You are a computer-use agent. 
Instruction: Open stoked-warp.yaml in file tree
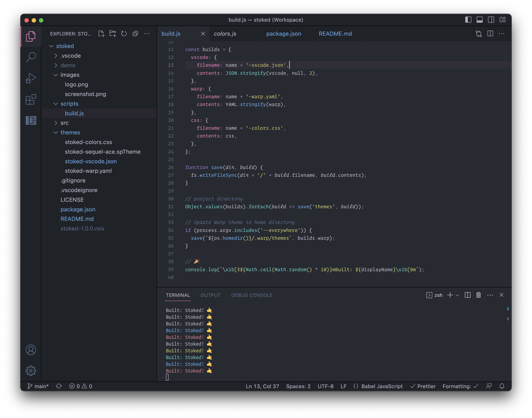(x=88, y=171)
